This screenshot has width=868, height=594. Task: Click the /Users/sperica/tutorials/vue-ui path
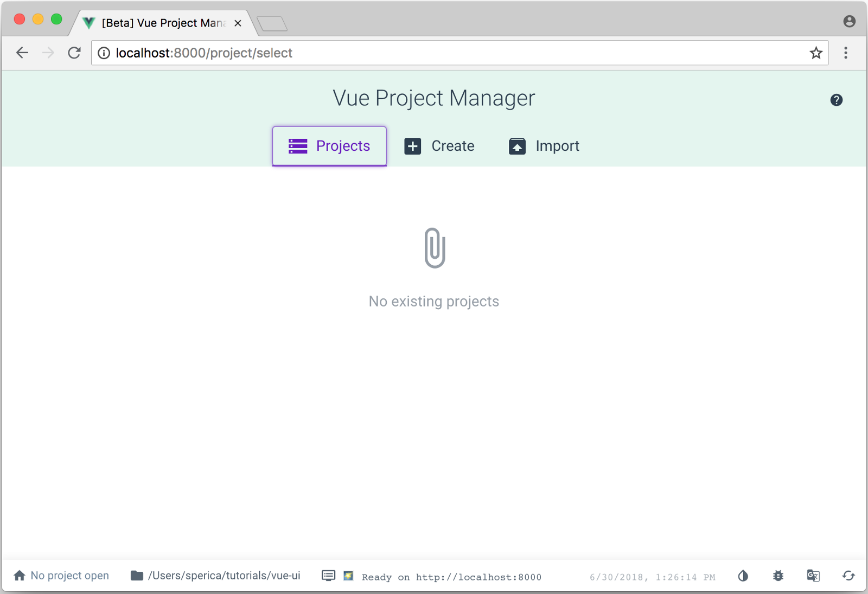[224, 576]
